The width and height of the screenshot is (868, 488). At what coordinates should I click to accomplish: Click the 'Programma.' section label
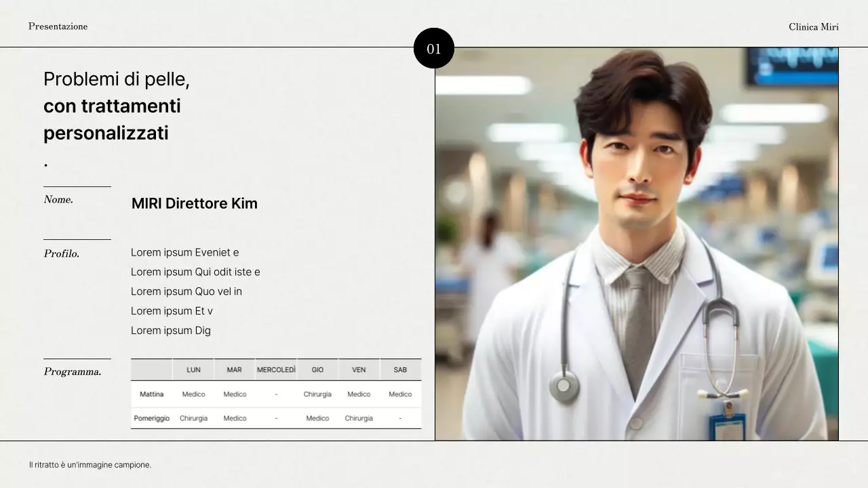(72, 371)
